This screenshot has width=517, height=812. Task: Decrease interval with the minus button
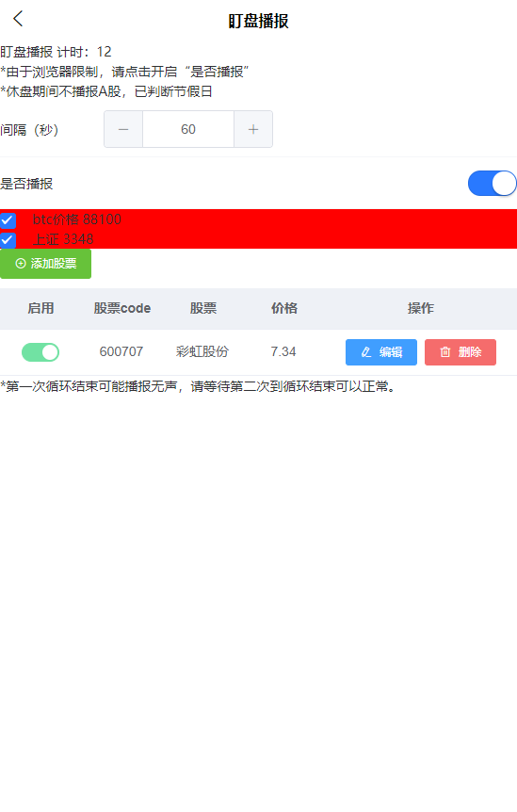pyautogui.click(x=123, y=129)
